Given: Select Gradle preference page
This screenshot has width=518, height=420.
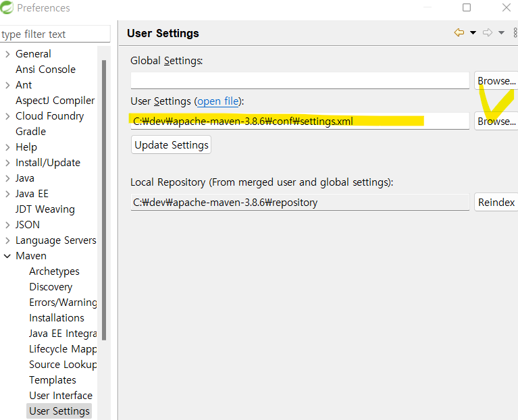Looking at the screenshot, I should point(30,132).
